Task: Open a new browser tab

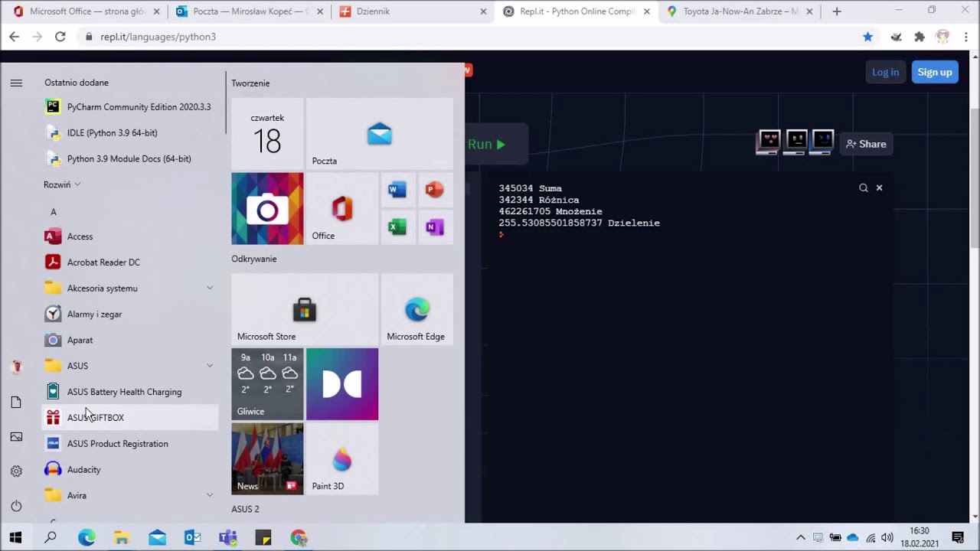Action: point(837,11)
